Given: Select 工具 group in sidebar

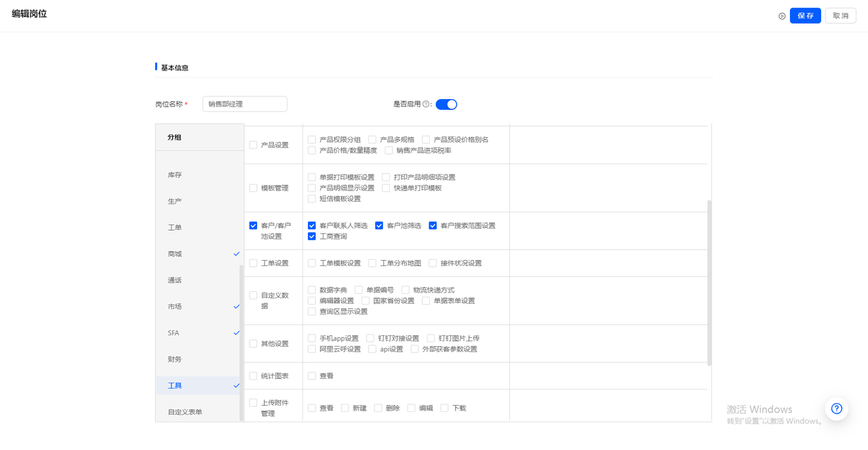Looking at the screenshot, I should [199, 386].
